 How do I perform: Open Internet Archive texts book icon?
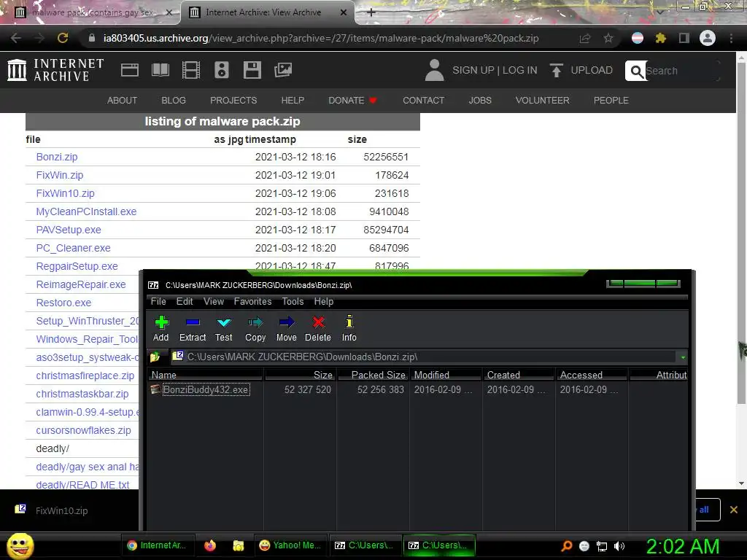(160, 70)
